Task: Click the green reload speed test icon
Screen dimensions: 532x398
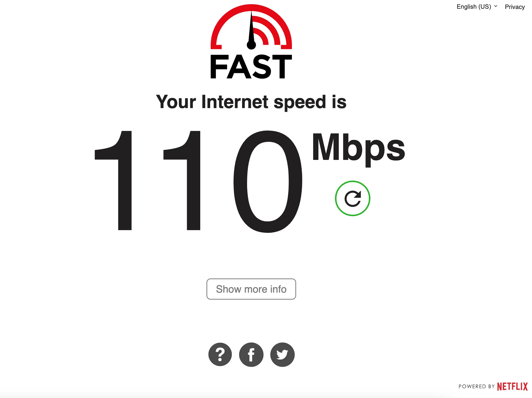Action: (x=352, y=199)
